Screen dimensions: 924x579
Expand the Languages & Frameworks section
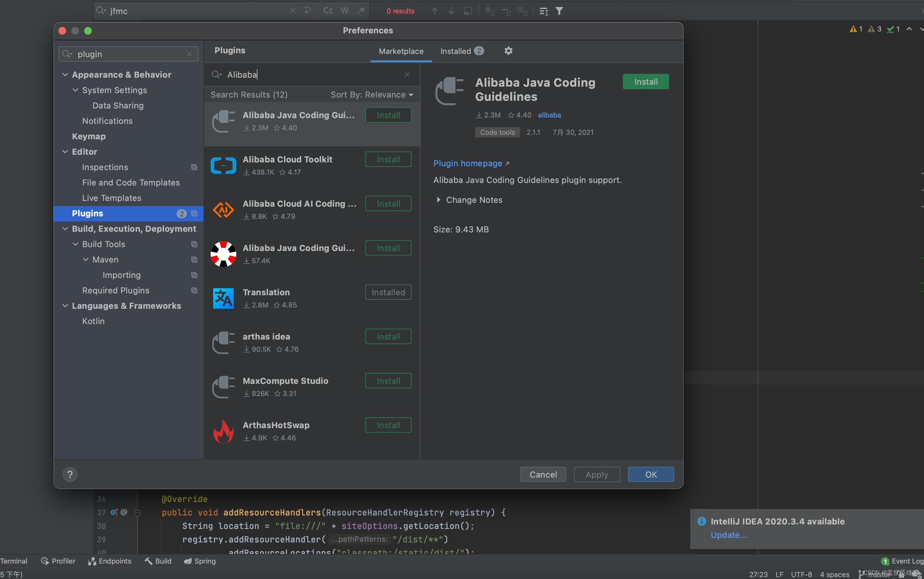[x=65, y=306]
